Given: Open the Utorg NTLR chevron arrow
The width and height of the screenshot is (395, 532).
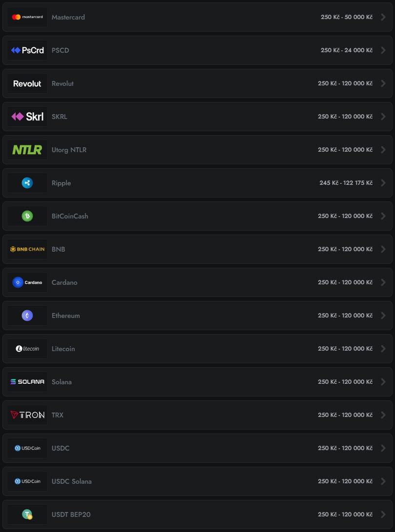Looking at the screenshot, I should point(383,150).
